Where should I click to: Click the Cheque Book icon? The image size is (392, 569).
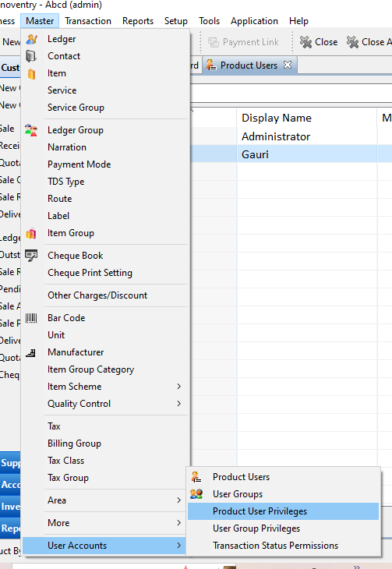(31, 256)
